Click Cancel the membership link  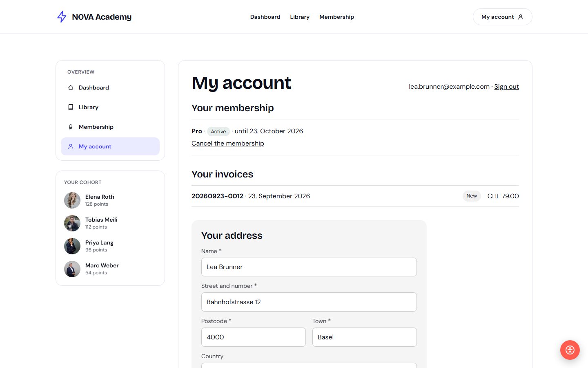pyautogui.click(x=228, y=144)
